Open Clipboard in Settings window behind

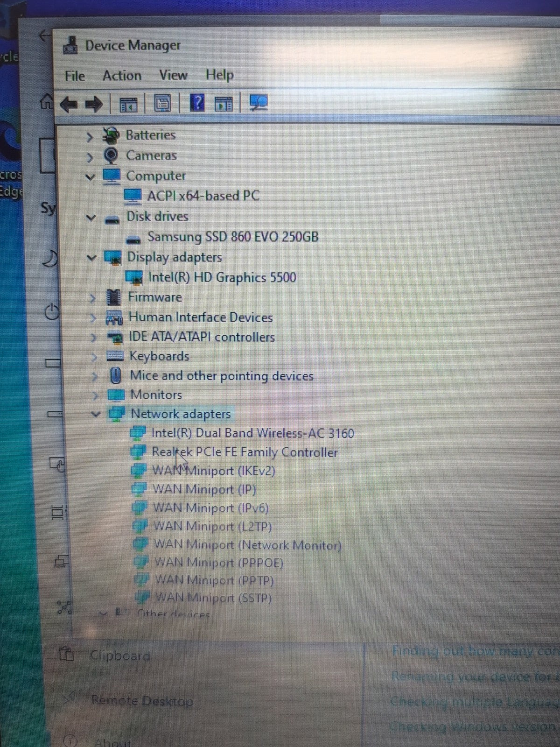[119, 655]
